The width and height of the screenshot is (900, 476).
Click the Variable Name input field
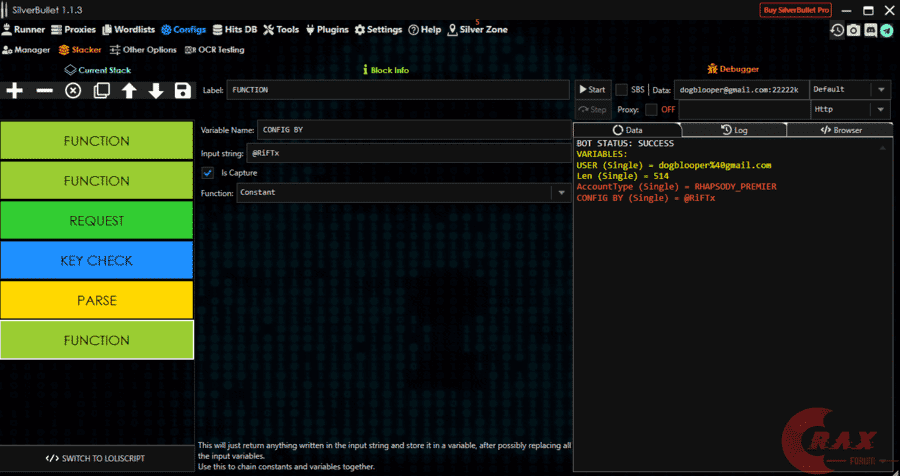pos(412,130)
